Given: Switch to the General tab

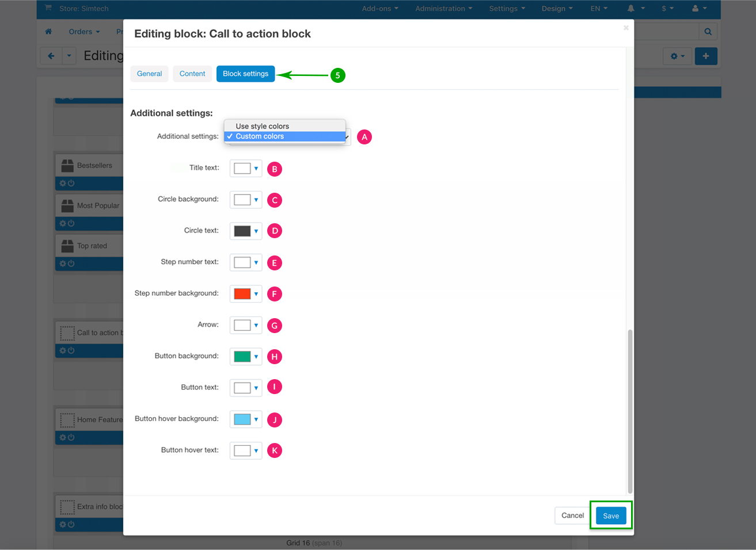Looking at the screenshot, I should click(x=149, y=74).
